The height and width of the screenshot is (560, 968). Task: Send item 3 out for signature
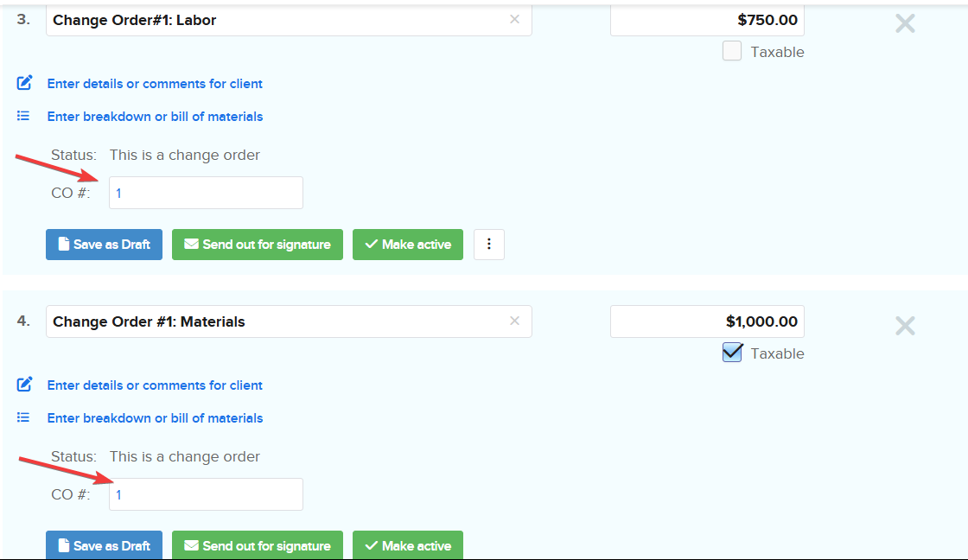coord(258,245)
